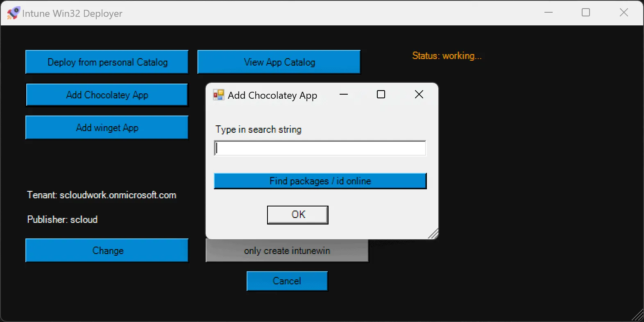Click the Publisher: scloud label
This screenshot has width=644, height=322.
[x=62, y=220]
